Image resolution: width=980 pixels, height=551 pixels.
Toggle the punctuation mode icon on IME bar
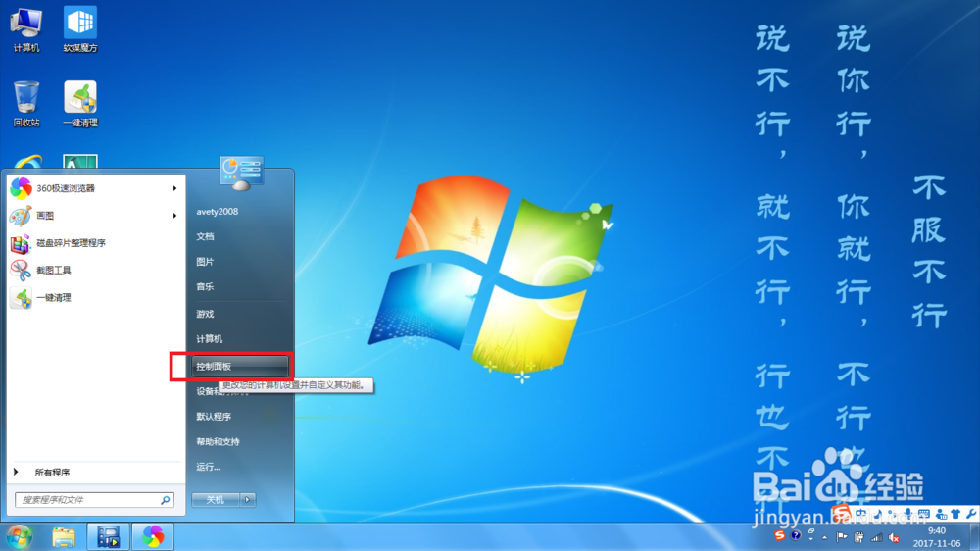coord(893,514)
